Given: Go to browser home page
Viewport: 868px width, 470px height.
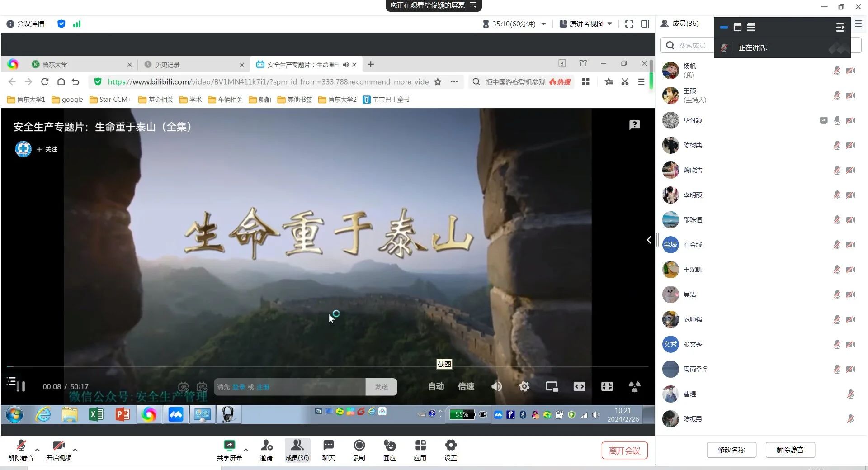Looking at the screenshot, I should coord(61,82).
